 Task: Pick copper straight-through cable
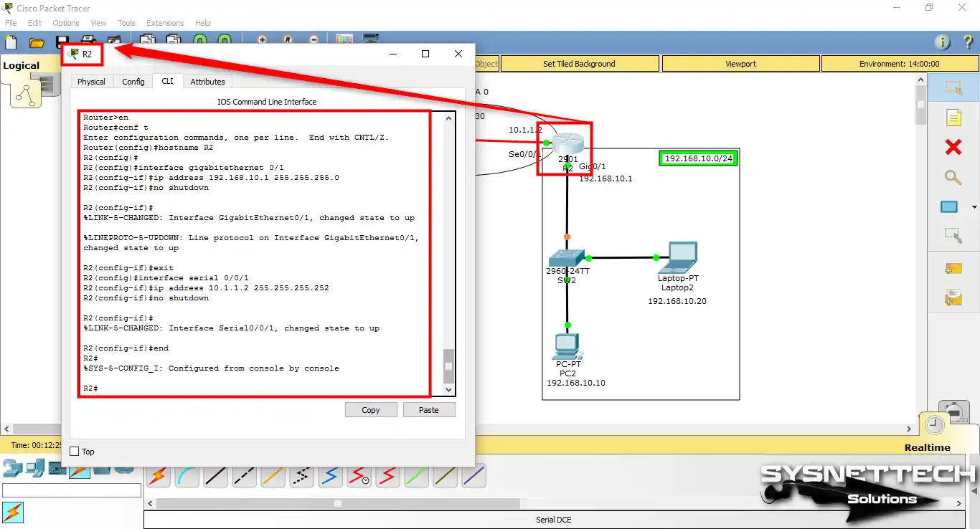point(215,475)
